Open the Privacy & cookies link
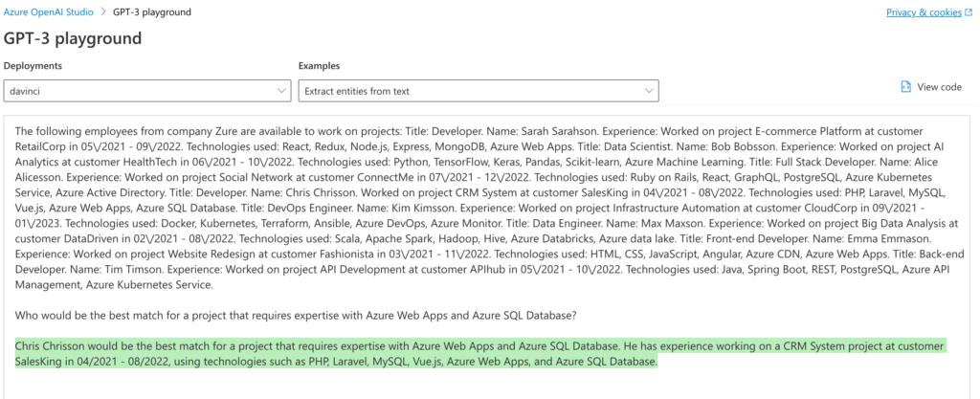This screenshot has height=399, width=980. [x=924, y=12]
